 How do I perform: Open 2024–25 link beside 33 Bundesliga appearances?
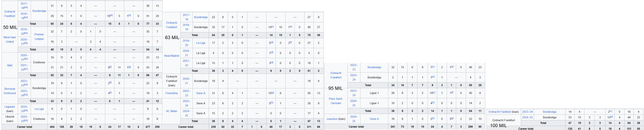point(527,117)
